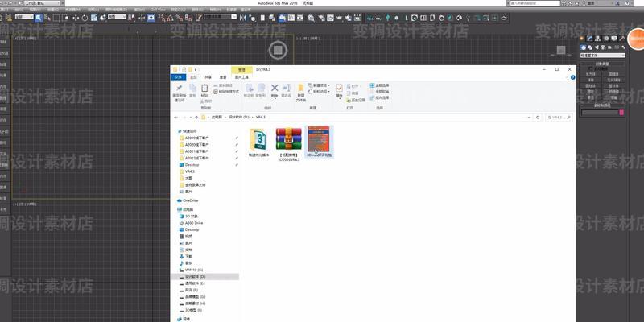
Task: Click Explorer Up arrow navigation button
Action: coord(196,118)
